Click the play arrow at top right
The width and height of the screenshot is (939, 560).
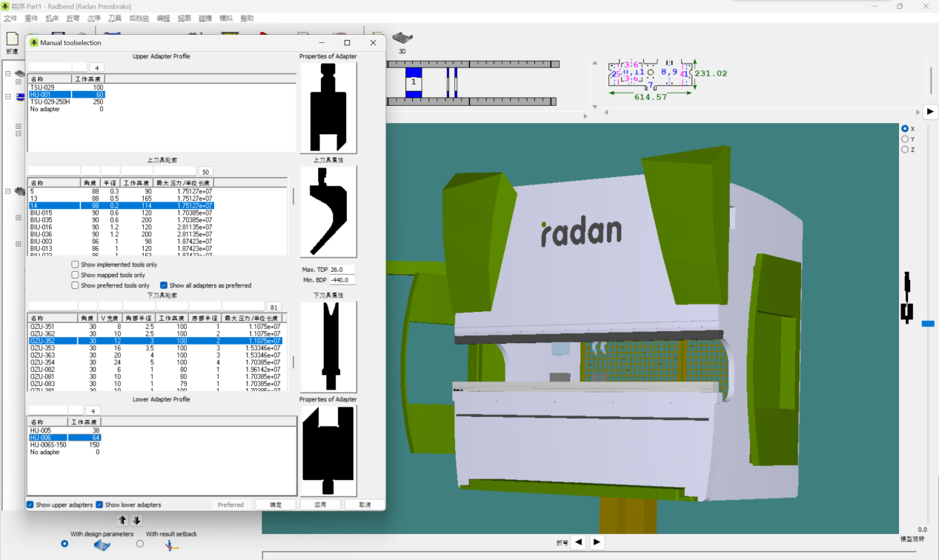930,111
